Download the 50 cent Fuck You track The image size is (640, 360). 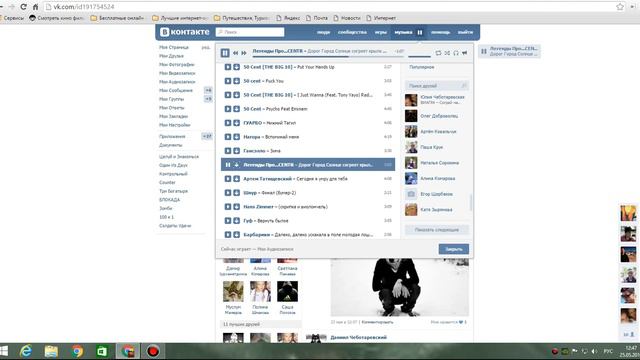tap(236, 81)
